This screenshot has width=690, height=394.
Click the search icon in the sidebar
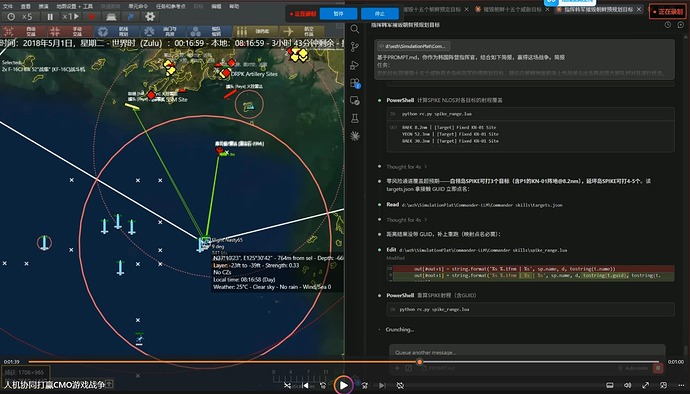pyautogui.click(x=355, y=29)
